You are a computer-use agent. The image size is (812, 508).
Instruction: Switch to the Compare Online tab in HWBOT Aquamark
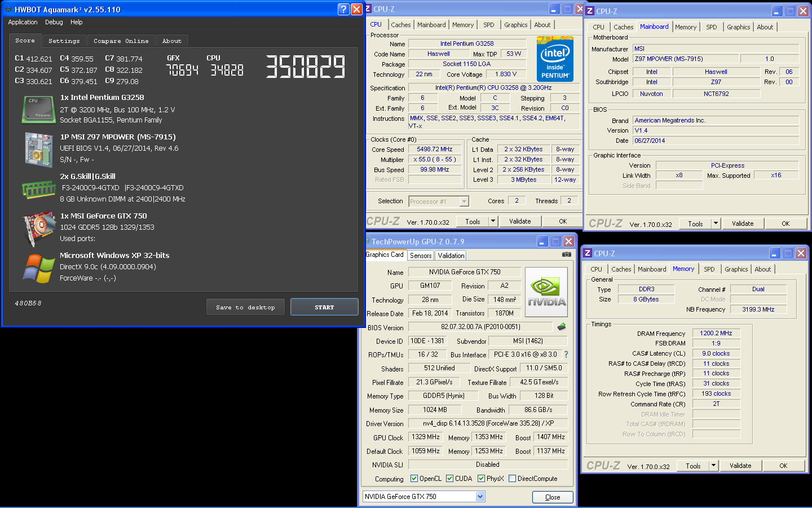tap(121, 41)
